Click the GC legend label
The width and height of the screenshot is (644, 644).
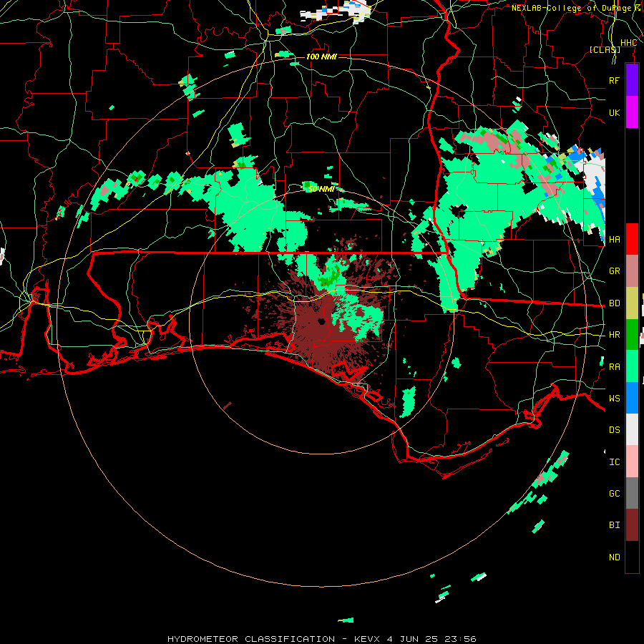pyautogui.click(x=614, y=493)
